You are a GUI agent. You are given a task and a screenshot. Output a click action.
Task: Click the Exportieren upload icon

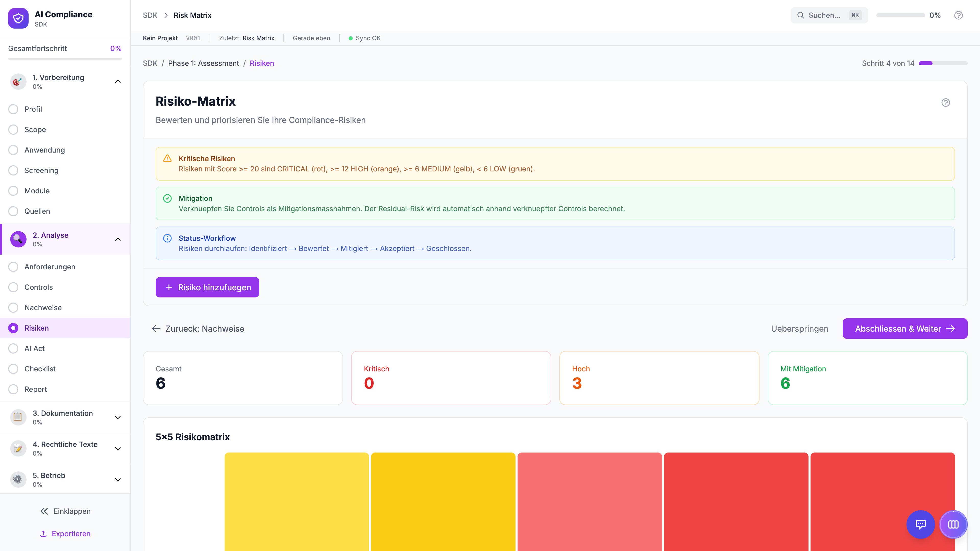[43, 533]
